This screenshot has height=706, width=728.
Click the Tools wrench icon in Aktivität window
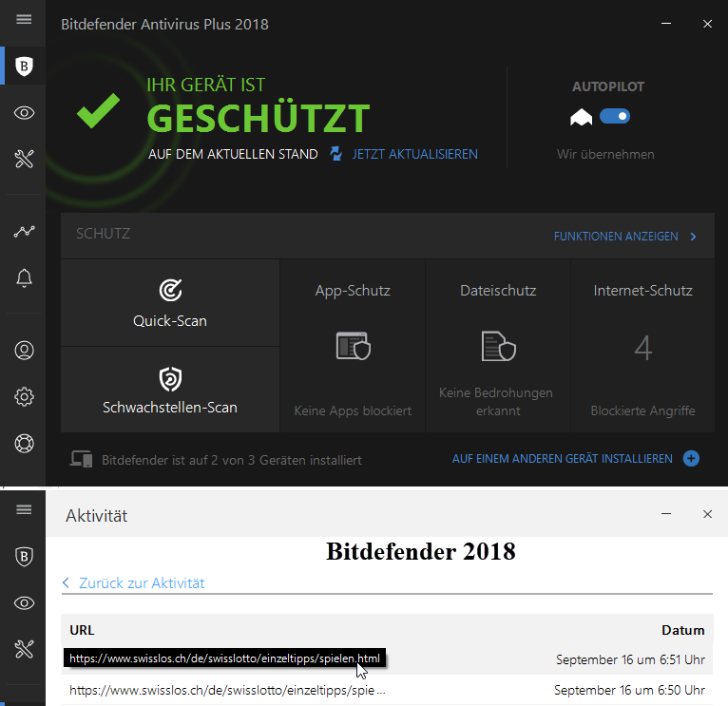point(24,649)
